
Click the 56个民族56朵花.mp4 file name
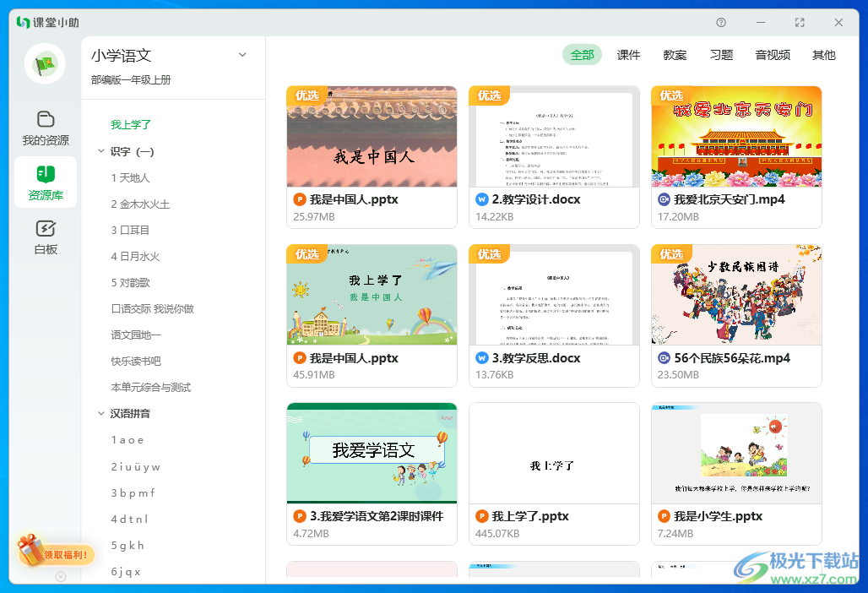732,358
